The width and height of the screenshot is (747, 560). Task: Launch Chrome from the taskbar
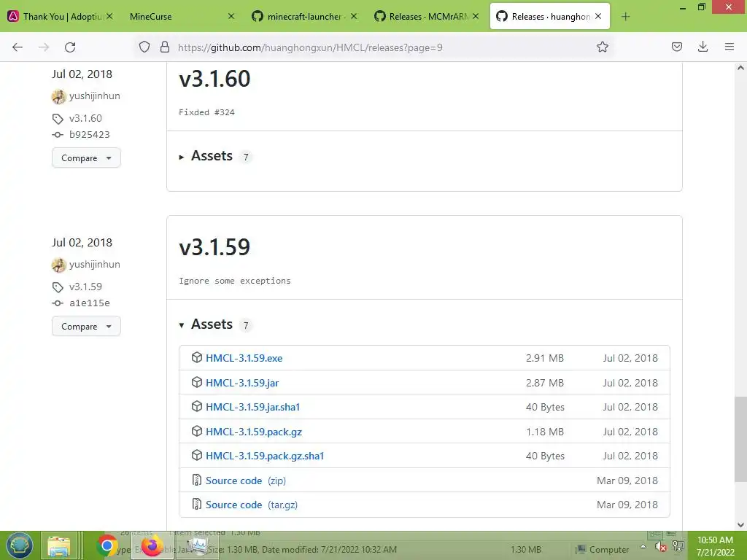pos(107,546)
